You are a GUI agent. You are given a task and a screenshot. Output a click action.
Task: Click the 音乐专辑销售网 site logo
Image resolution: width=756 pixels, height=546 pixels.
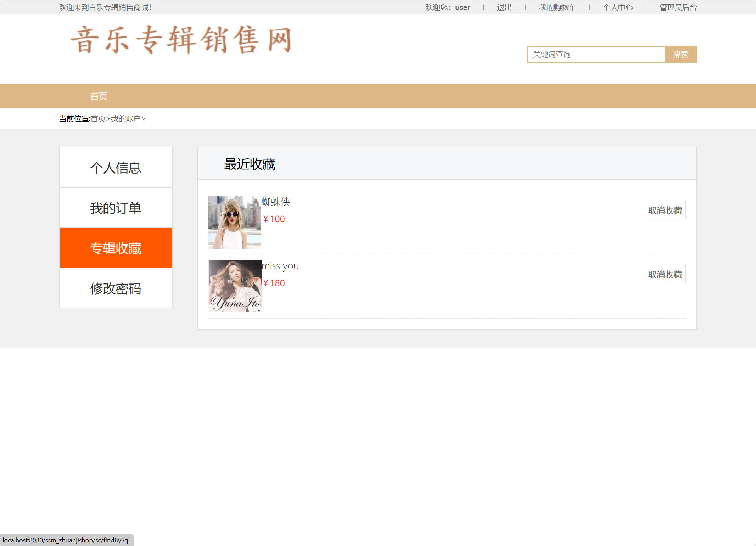(181, 40)
